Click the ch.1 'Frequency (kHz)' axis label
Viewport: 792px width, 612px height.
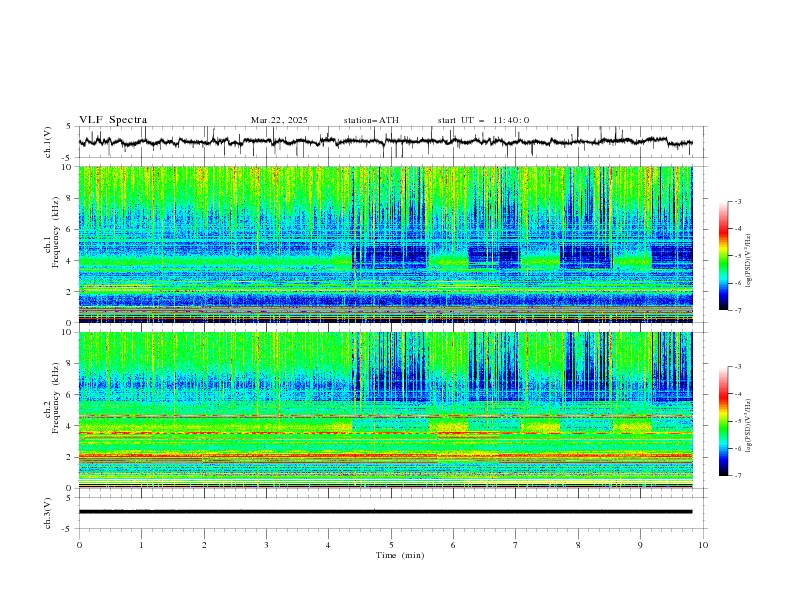click(x=56, y=233)
